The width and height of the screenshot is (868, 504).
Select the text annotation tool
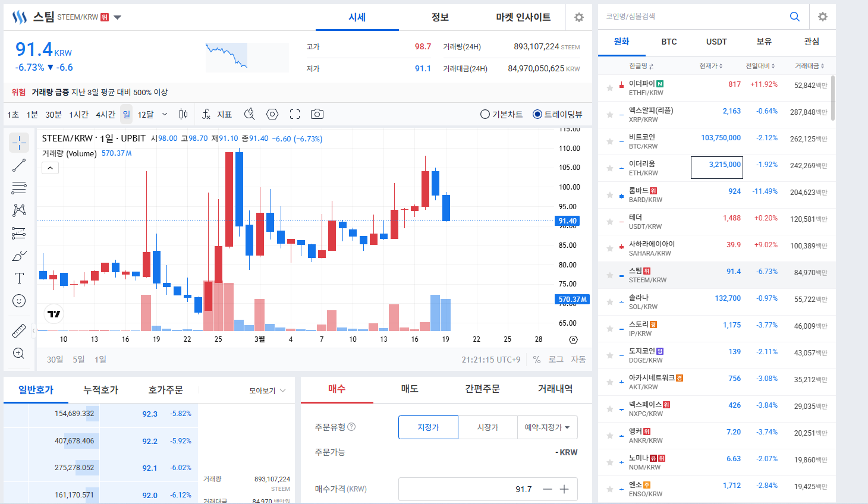(x=19, y=278)
